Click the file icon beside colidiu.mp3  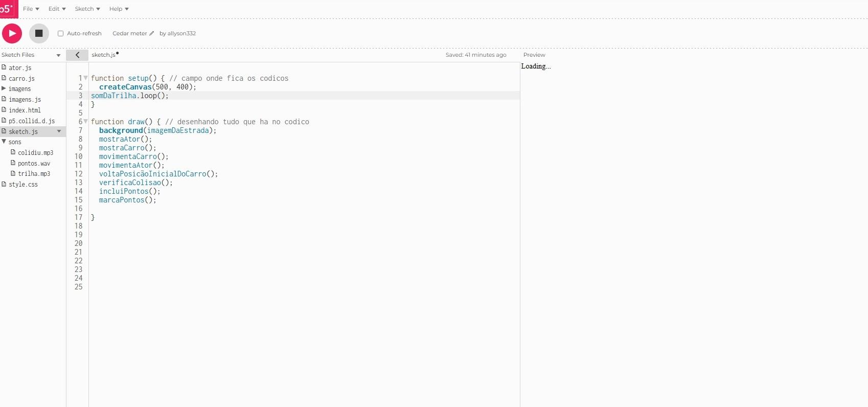[x=13, y=152]
